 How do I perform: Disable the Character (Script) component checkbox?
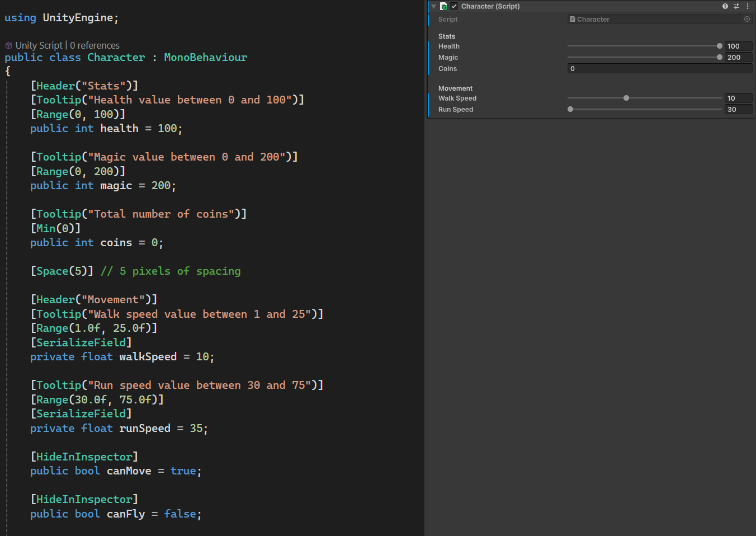tap(454, 6)
